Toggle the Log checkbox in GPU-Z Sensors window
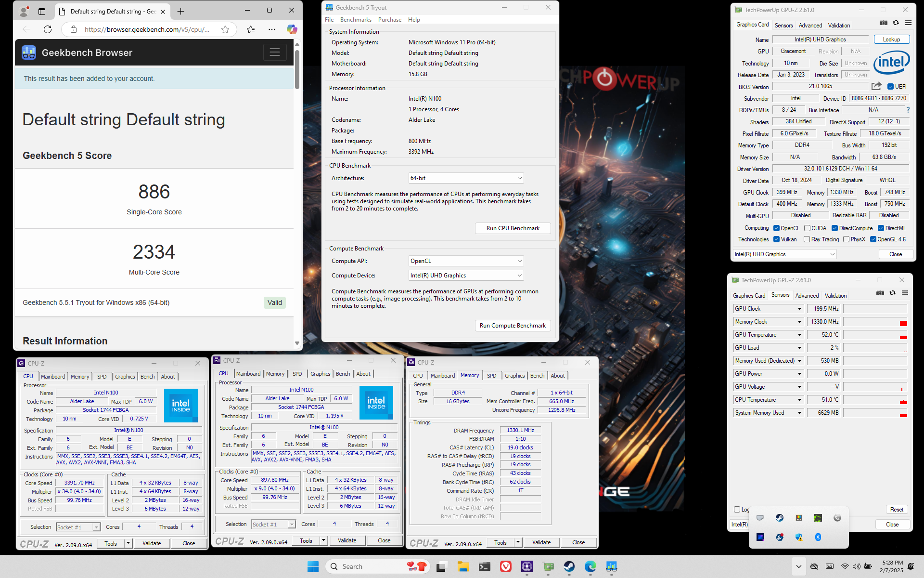This screenshot has width=924, height=578. (737, 509)
